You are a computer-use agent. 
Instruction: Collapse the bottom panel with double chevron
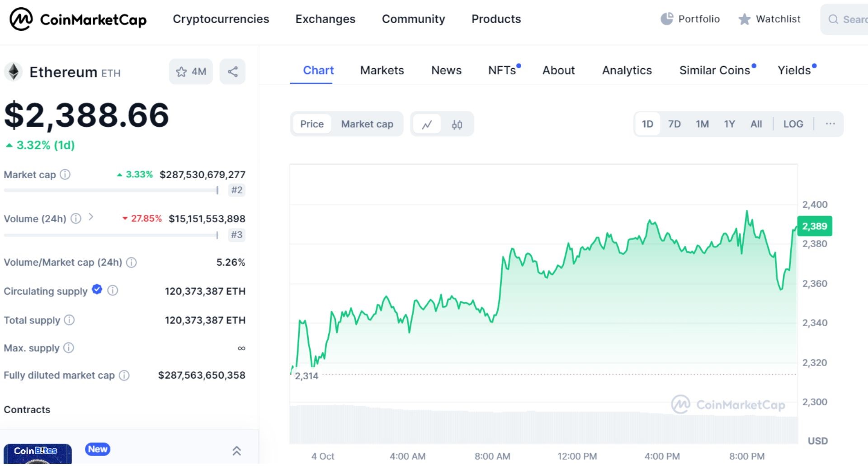[x=236, y=451]
